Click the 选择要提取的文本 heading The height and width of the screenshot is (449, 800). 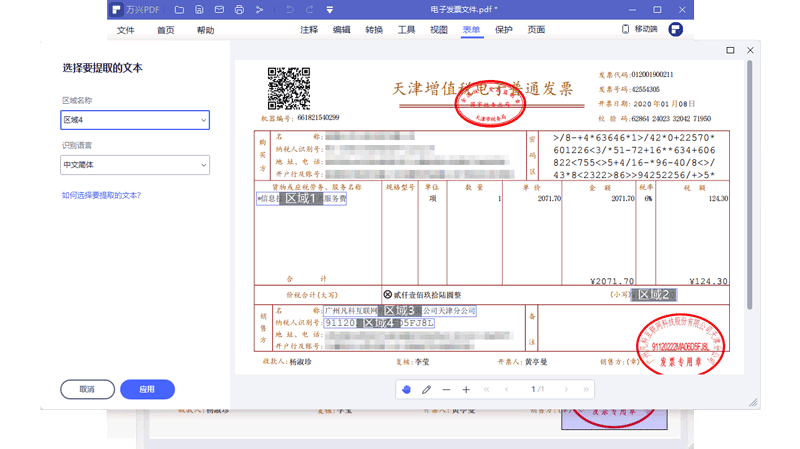point(103,68)
